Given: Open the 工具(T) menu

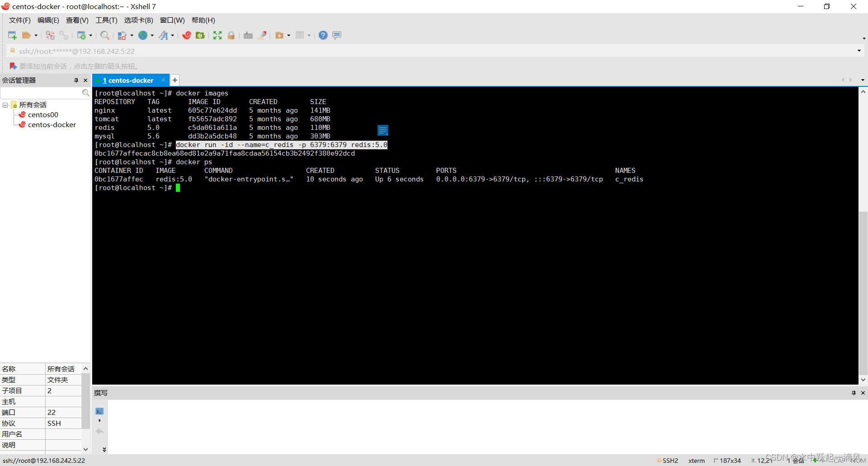Looking at the screenshot, I should (106, 20).
